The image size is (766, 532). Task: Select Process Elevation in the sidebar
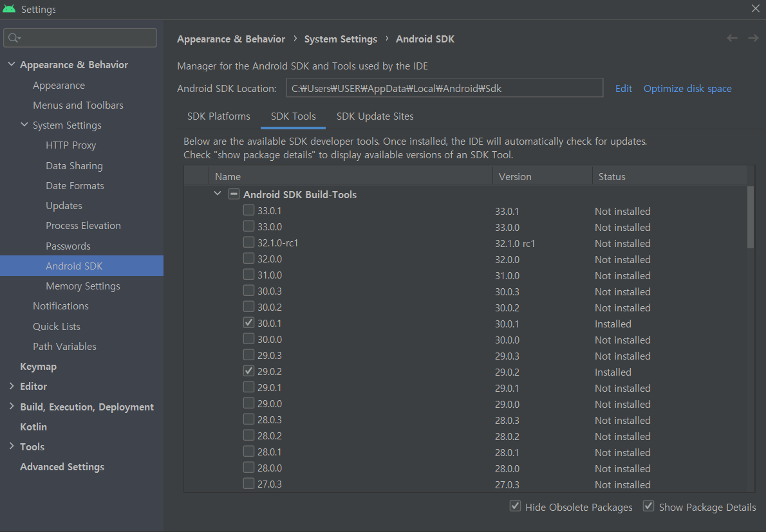(83, 226)
